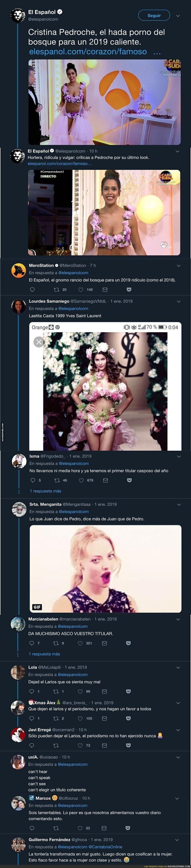The height and width of the screenshot is (868, 191).
Task: Retweet the MeroStation reply
Action: (57, 289)
